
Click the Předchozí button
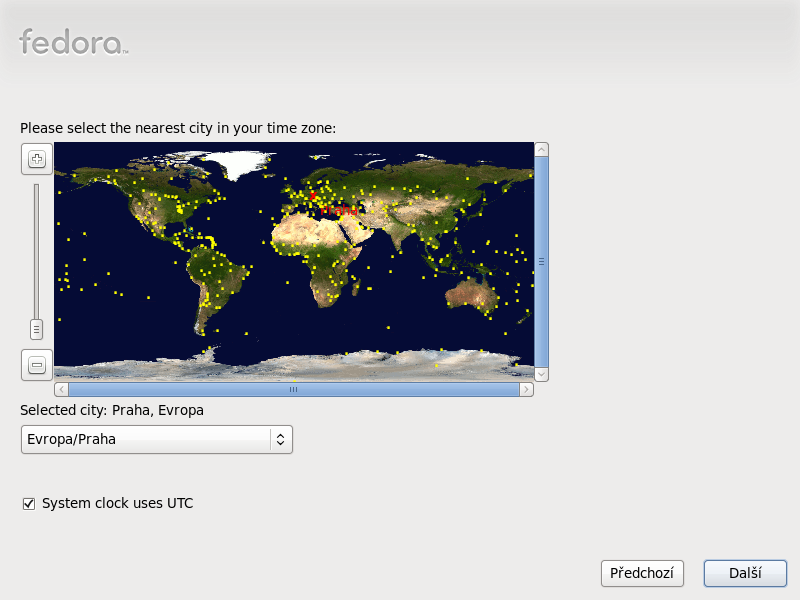click(x=642, y=573)
